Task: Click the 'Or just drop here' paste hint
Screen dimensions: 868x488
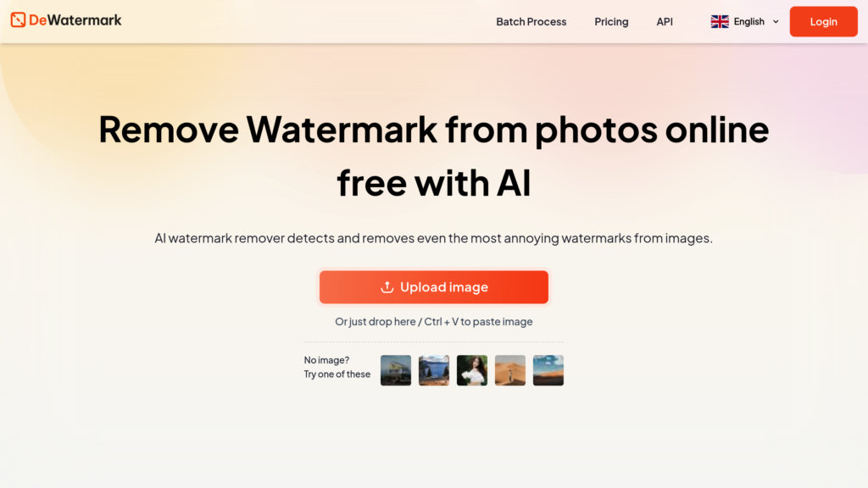Action: pyautogui.click(x=434, y=321)
